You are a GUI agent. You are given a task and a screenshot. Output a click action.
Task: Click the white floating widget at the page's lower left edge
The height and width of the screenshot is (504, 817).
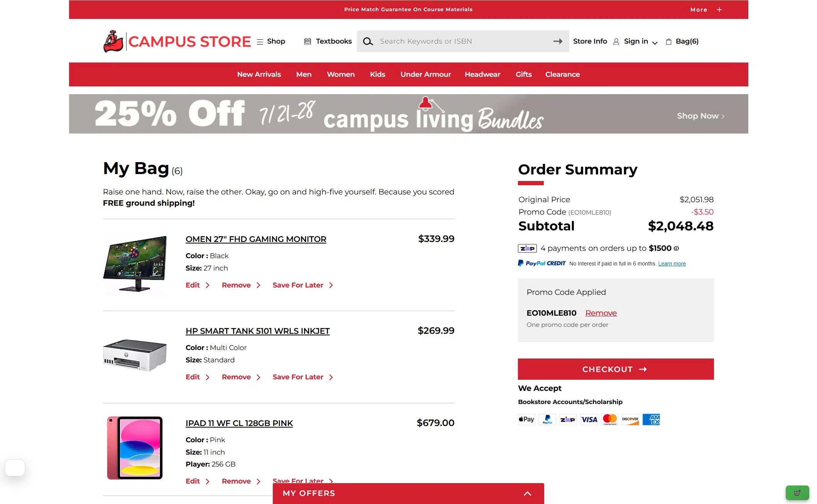(x=15, y=467)
